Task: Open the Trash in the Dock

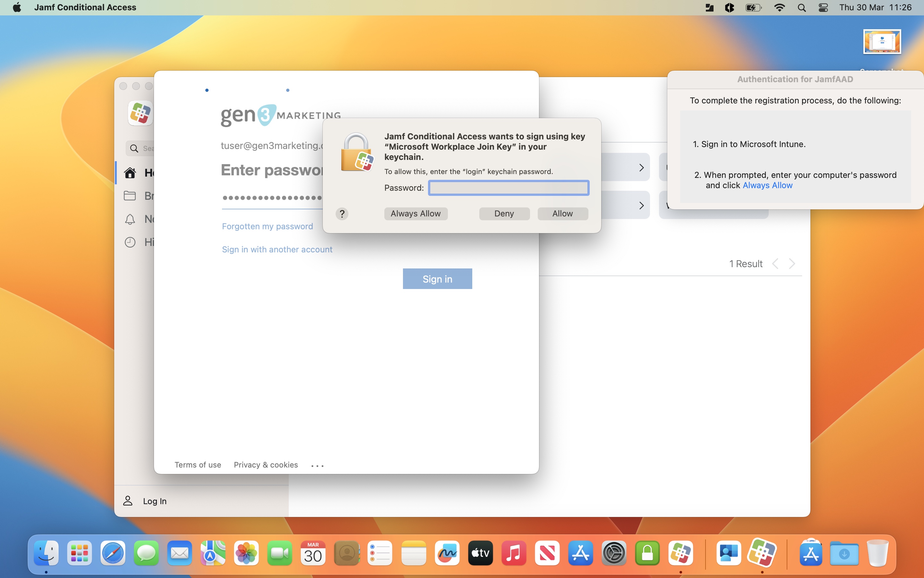Action: tap(877, 553)
